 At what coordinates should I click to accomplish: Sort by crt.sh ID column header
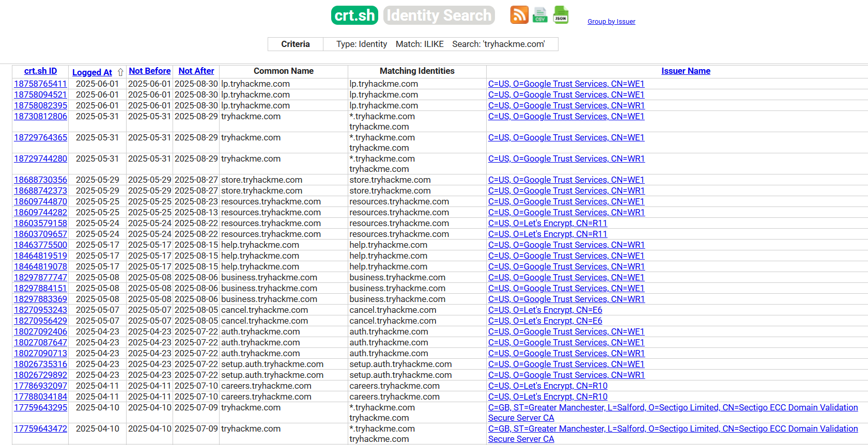coord(40,71)
